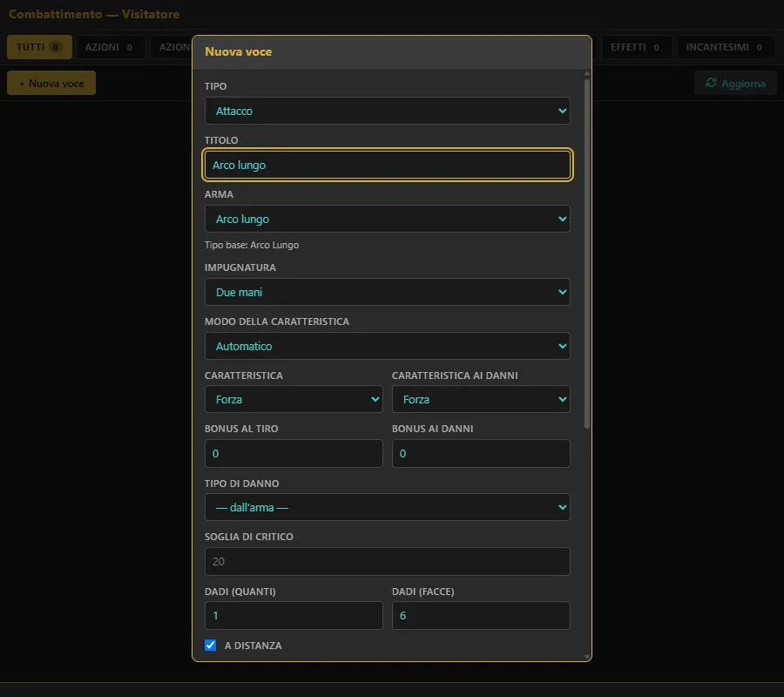Open the MODO DELLA CARATTERISTICA dropdown
Image resolution: width=784 pixels, height=697 pixels.
point(387,346)
